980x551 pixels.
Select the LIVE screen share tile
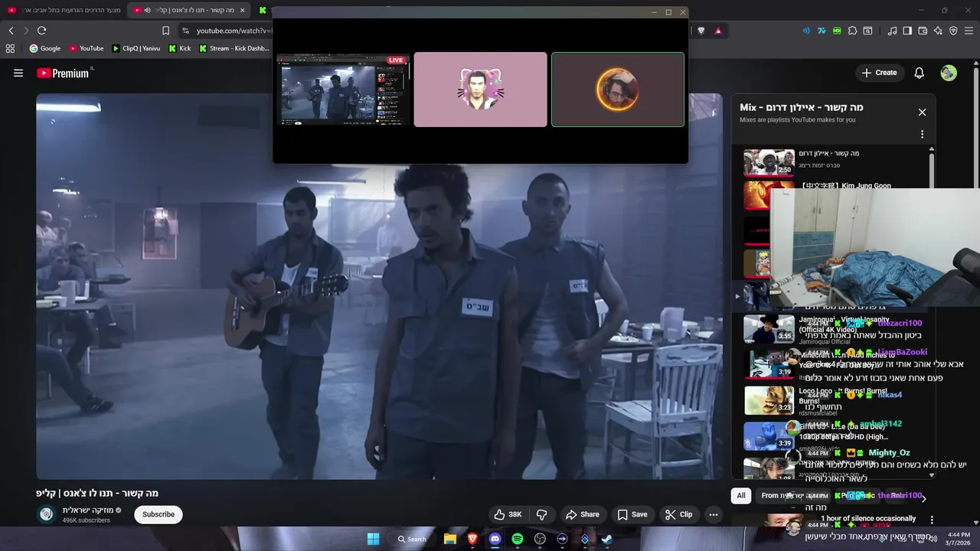pyautogui.click(x=342, y=90)
